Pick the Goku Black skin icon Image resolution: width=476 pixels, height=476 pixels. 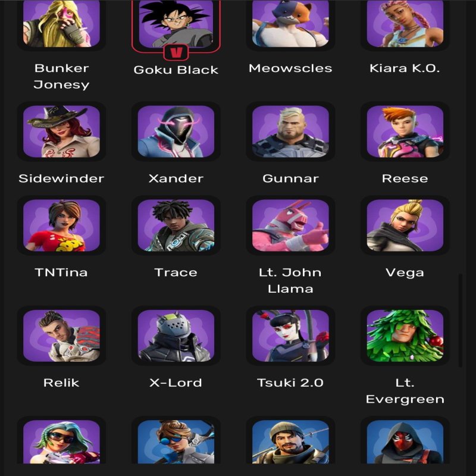click(176, 24)
